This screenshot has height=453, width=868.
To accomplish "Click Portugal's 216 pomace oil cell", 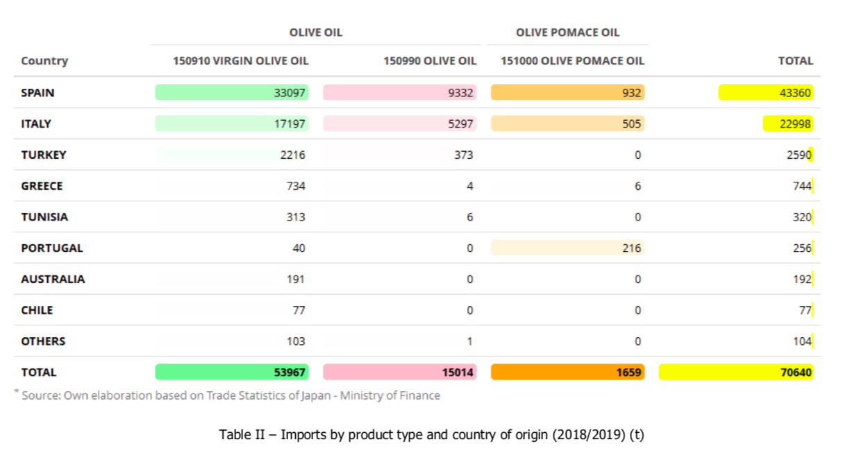I will tap(567, 248).
